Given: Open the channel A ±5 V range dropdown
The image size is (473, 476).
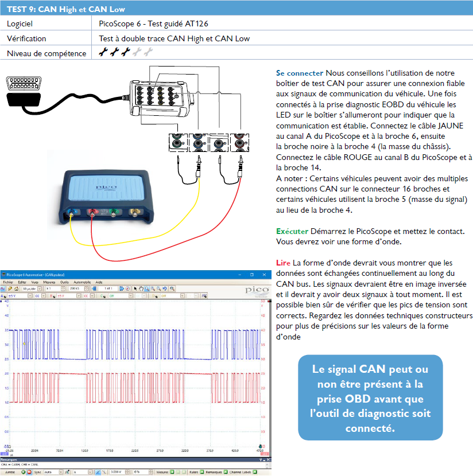Looking at the screenshot, I should (30, 296).
